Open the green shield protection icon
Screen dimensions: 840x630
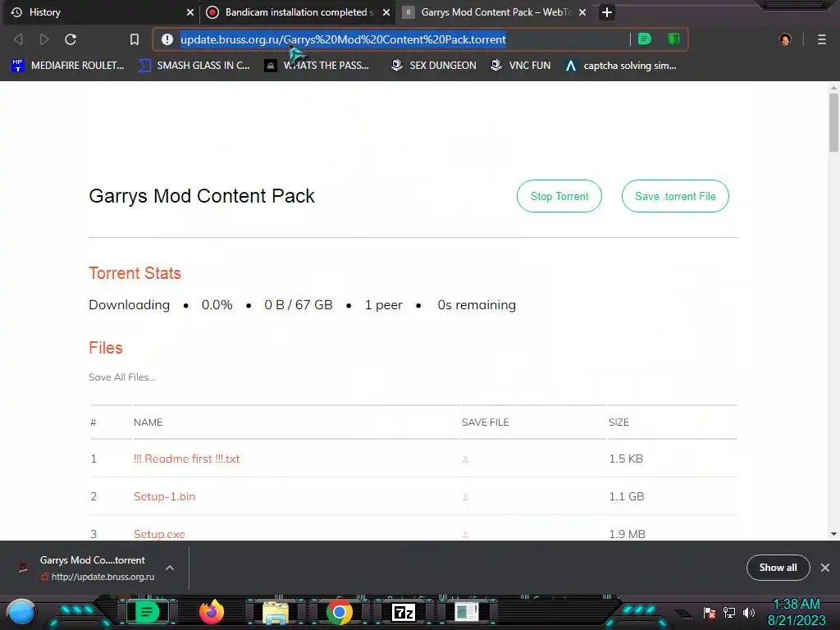673,39
